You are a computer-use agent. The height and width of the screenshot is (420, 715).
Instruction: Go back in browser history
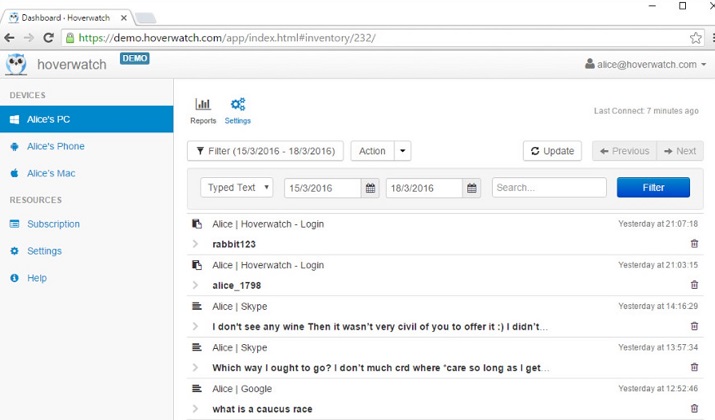coord(10,38)
